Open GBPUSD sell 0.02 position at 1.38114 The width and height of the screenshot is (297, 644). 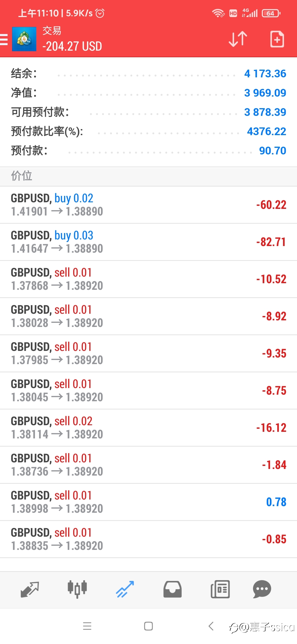pos(148,428)
